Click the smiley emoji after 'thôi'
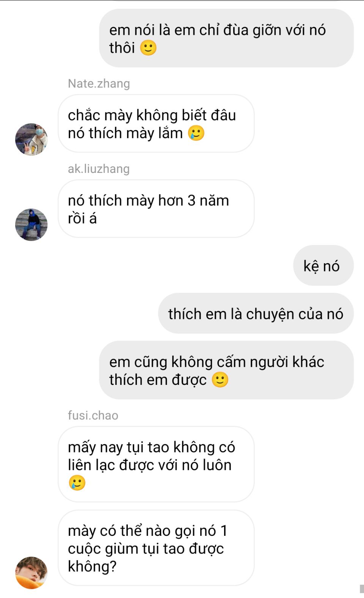Image resolution: width=364 pixels, height=598 pixels. [148, 48]
